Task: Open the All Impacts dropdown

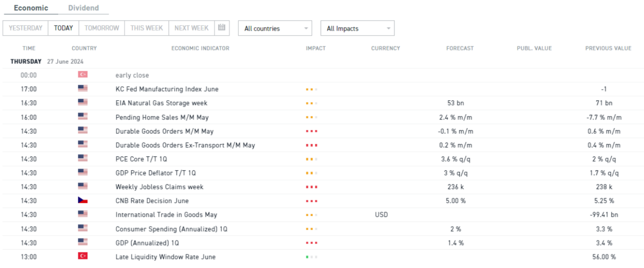Action: pyautogui.click(x=357, y=29)
